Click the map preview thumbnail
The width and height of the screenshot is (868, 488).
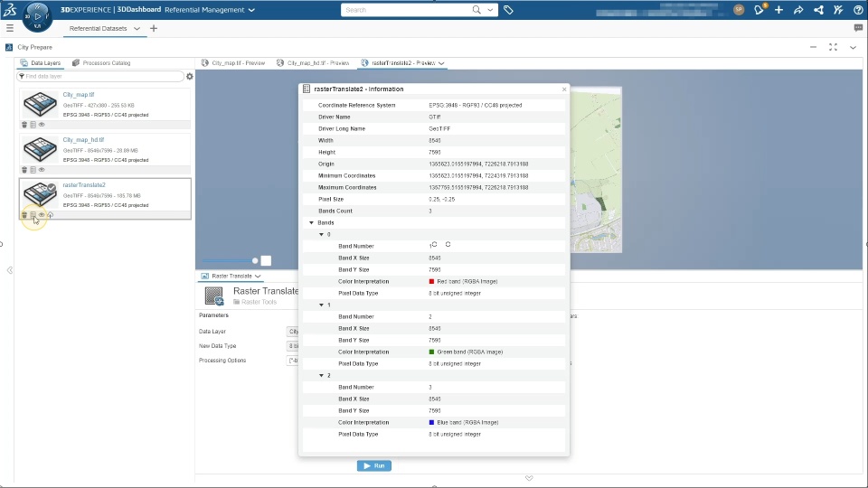pos(596,169)
